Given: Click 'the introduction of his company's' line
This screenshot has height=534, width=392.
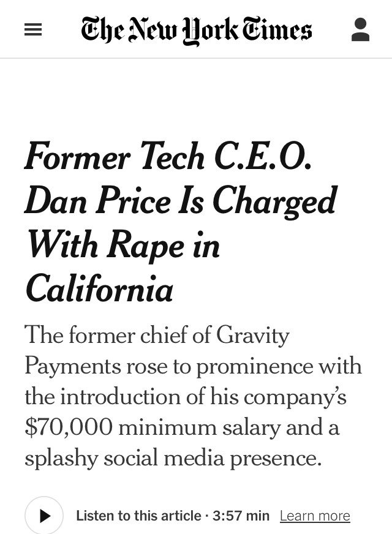Looking at the screenshot, I should [186, 397].
